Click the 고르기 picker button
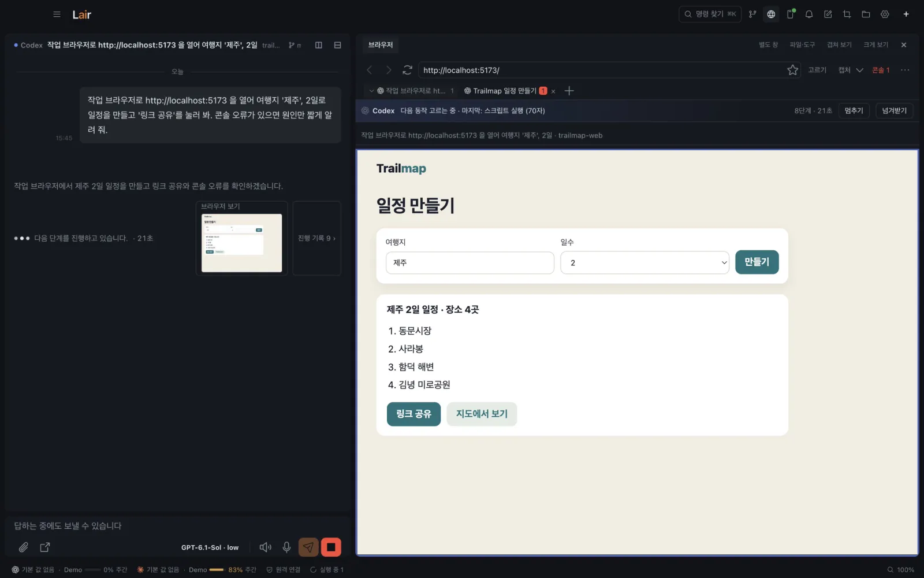 [817, 70]
